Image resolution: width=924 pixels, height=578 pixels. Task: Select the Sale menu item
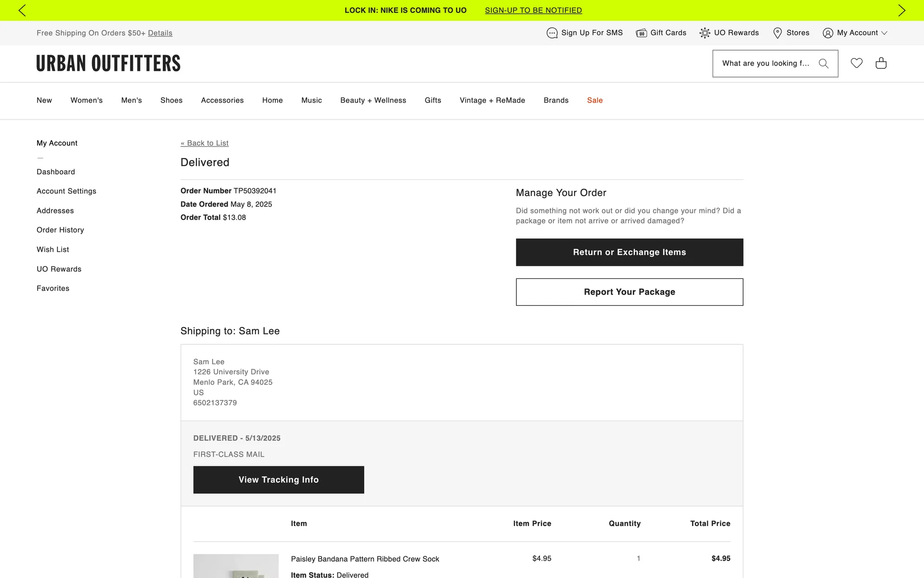tap(595, 100)
